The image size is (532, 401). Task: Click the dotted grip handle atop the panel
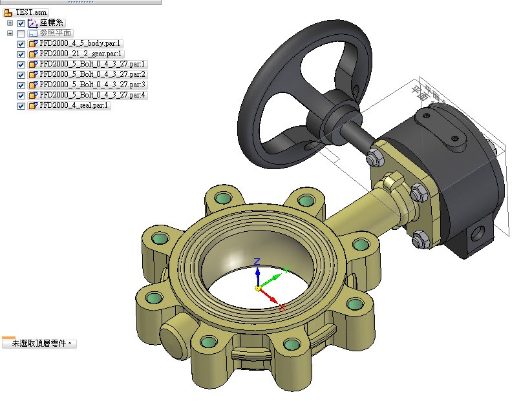80,2
